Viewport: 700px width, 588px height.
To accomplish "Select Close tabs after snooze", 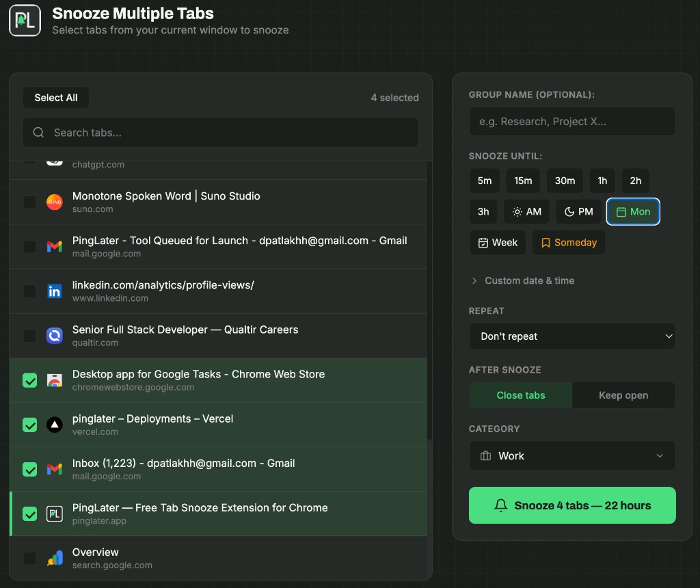I will tap(520, 395).
